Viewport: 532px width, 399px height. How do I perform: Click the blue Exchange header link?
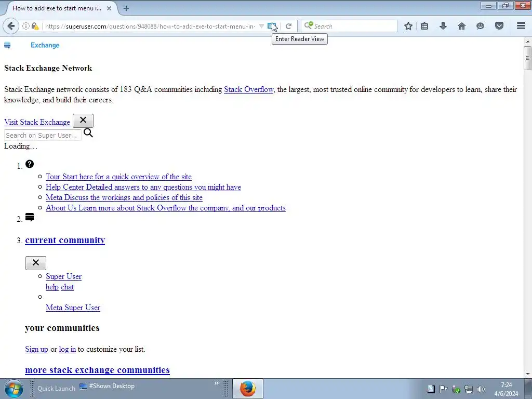(45, 45)
